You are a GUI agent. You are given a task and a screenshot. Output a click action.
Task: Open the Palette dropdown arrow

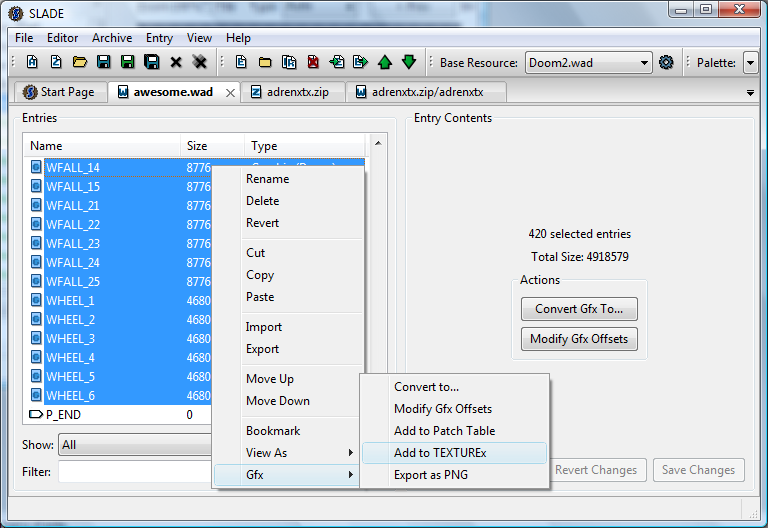click(750, 63)
